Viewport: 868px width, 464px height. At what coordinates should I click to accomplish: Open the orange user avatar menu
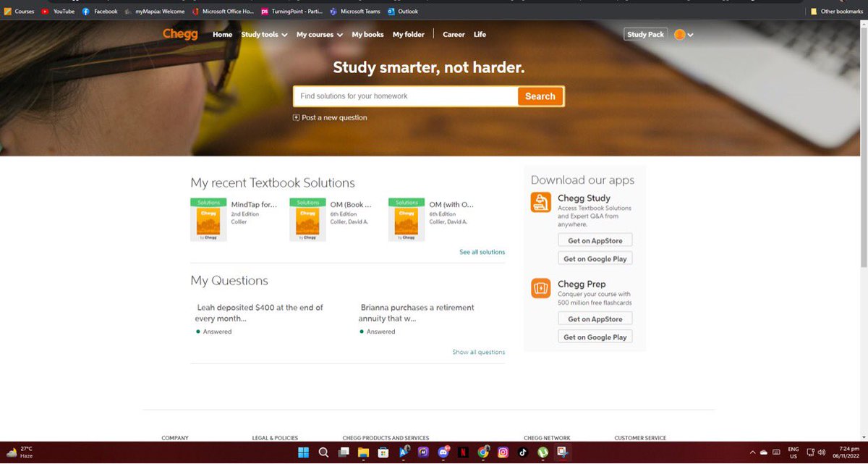coord(684,35)
